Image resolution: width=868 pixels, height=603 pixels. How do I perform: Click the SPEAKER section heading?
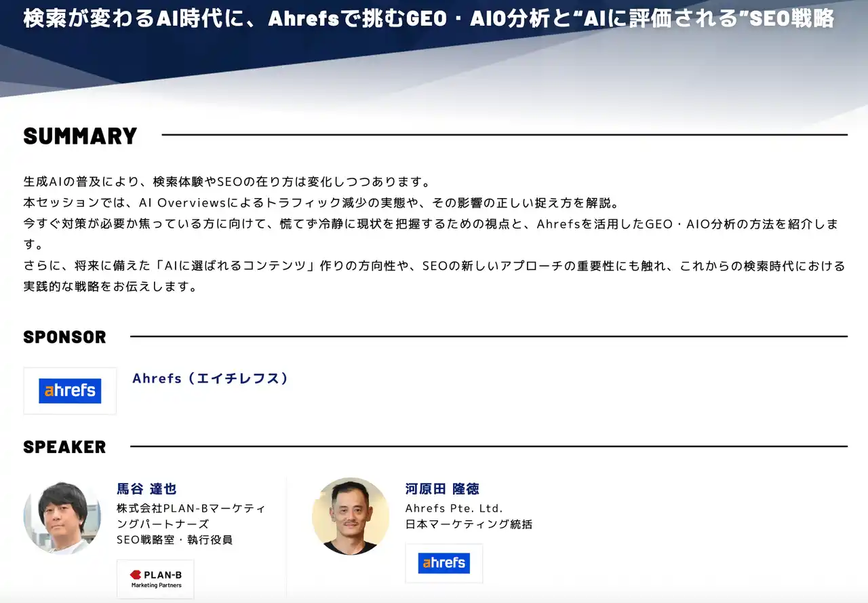click(64, 447)
